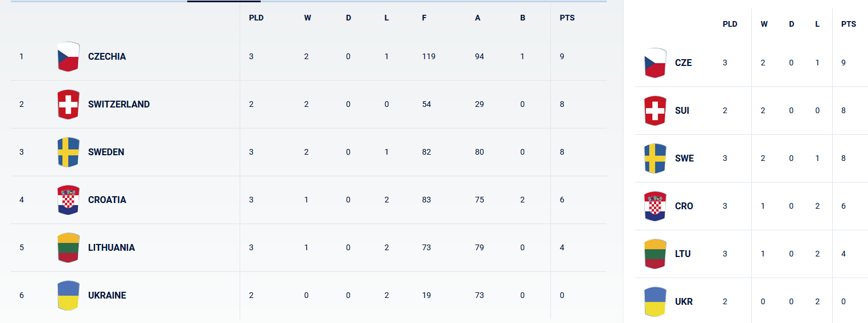Viewport: 868px width, 323px height.
Task: Select the LTU row in compact table
Action: pyautogui.click(x=683, y=254)
